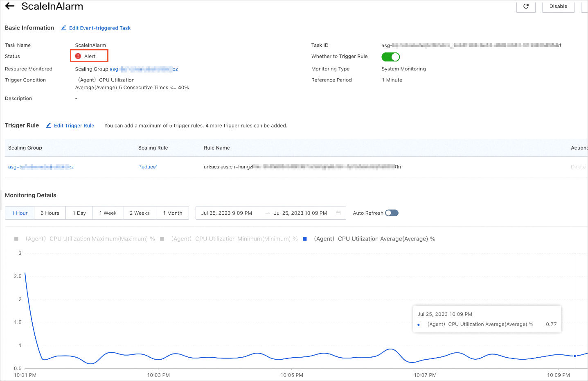Click the refresh icon button
This screenshot has width=588, height=381.
(x=526, y=6)
